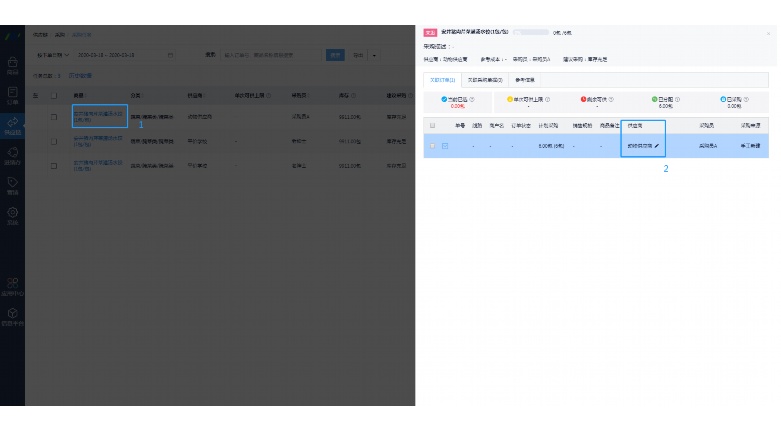The image size is (781, 431).
Task: Expand the arrow next to 导出 button
Action: tap(374, 55)
